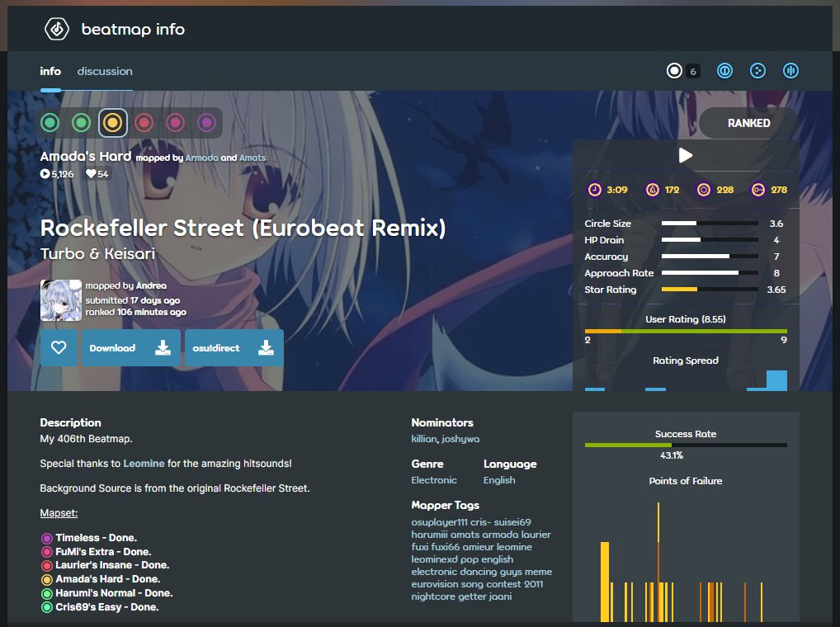Click the 43.1% success rate value
Screen dimensions: 840x627
pos(671,455)
